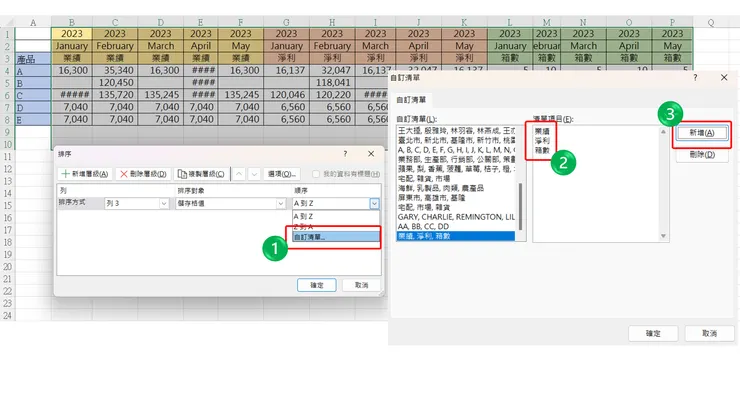Select column A header in the spreadsheet
Screen dimensions: 740x416
point(33,22)
